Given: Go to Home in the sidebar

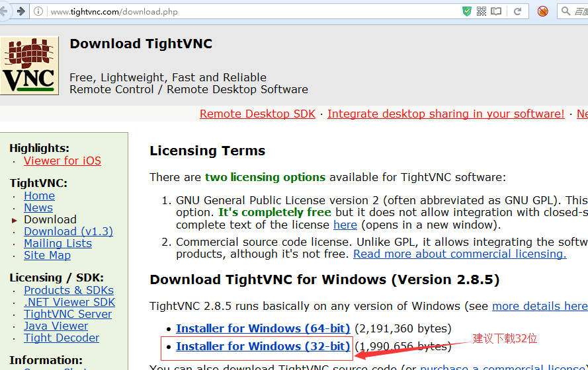Looking at the screenshot, I should pyautogui.click(x=40, y=196).
